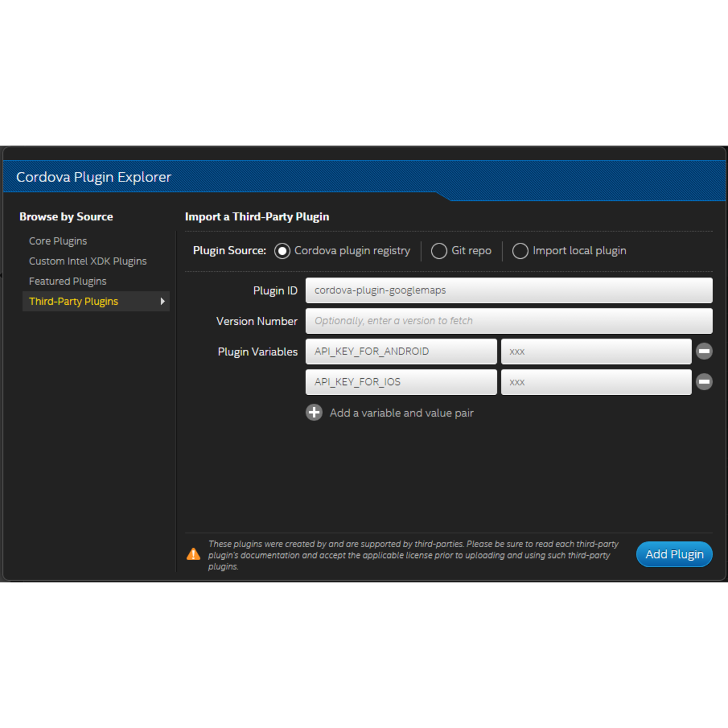Click 'Add a variable and value pair' link
Viewport: 728px width, 728px height.
tap(402, 413)
